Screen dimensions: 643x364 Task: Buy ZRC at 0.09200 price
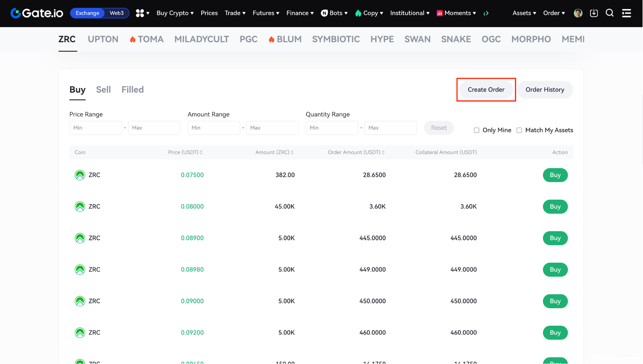click(555, 332)
